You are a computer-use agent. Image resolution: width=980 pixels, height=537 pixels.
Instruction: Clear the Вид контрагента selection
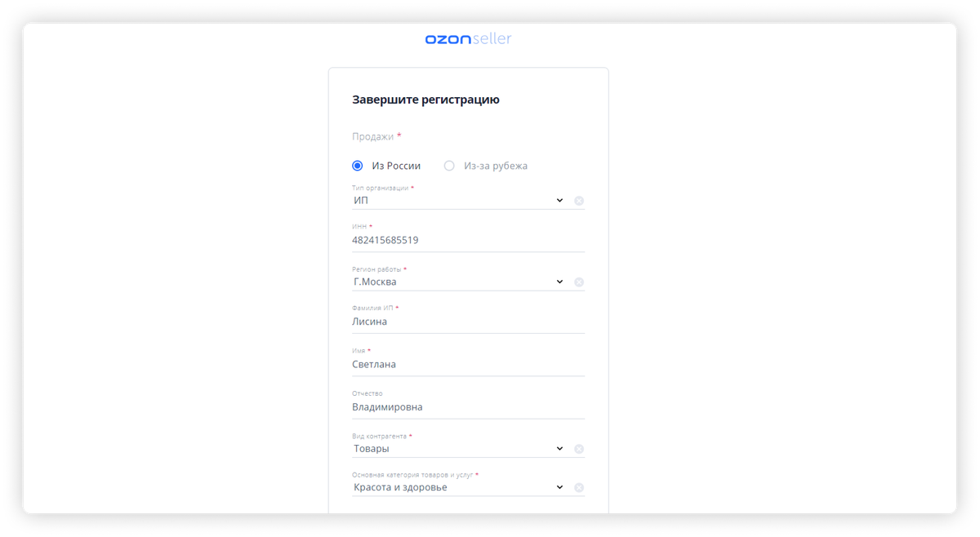[x=579, y=449]
